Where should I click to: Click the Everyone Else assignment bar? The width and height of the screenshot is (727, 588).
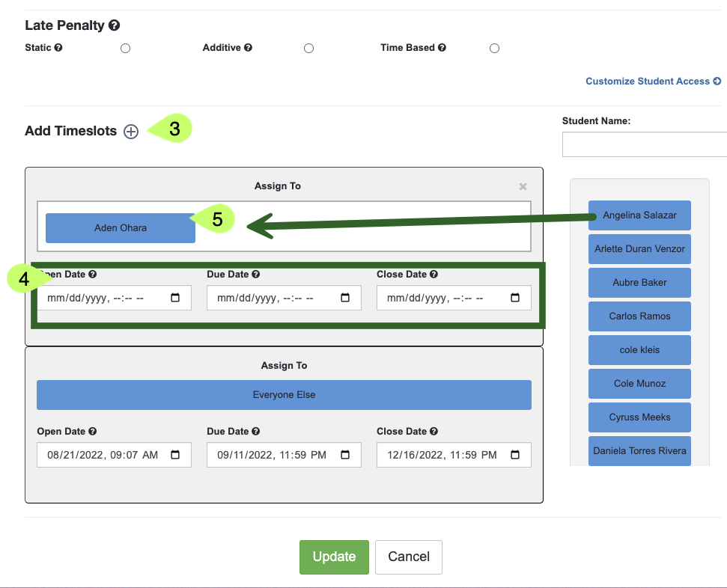pos(284,395)
